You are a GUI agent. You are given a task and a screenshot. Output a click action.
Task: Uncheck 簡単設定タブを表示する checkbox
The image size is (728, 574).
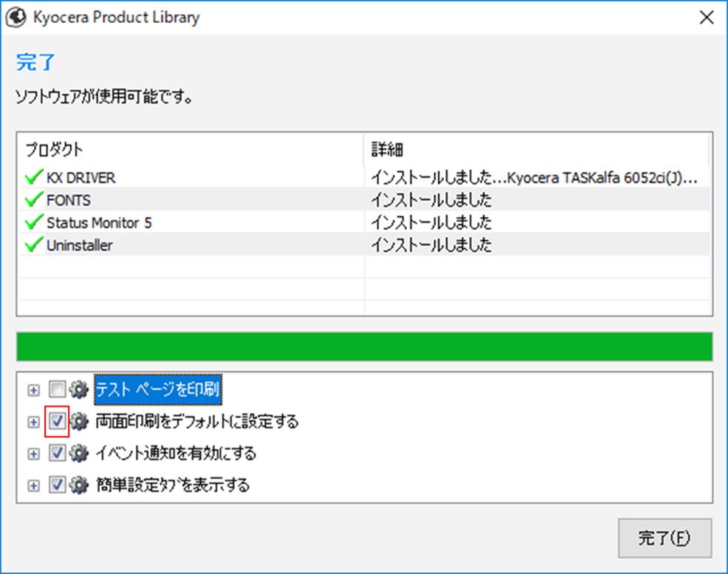coord(57,485)
